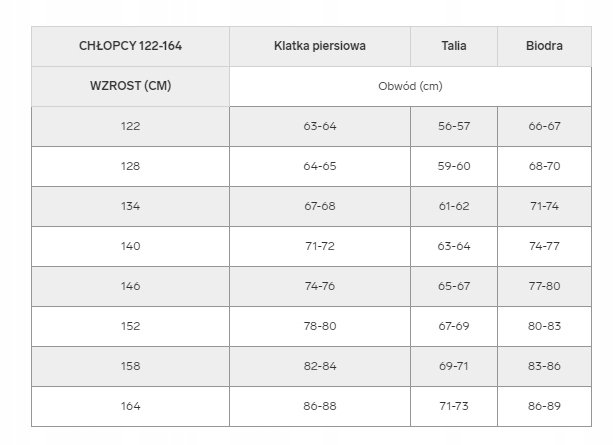This screenshot has width=614, height=445.
Task: Select the height 158 row label
Action: [x=130, y=366]
